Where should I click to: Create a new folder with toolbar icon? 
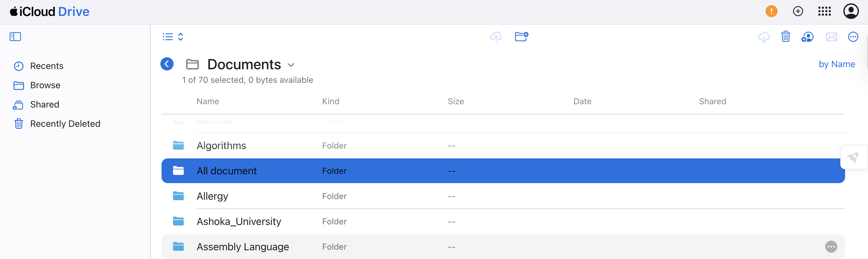(x=521, y=36)
